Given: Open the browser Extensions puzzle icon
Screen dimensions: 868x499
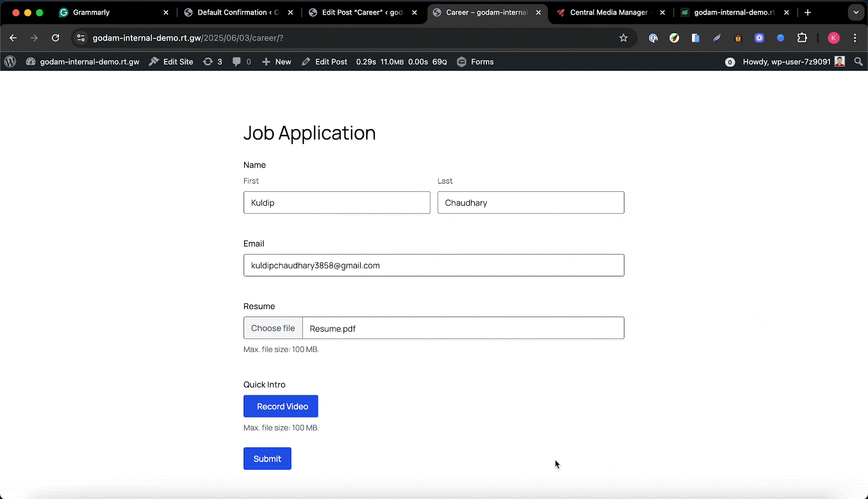Looking at the screenshot, I should point(802,38).
